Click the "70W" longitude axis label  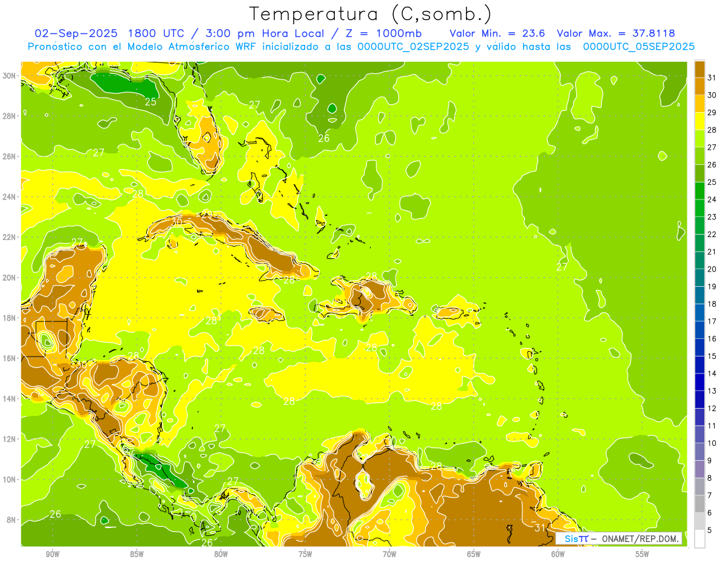[389, 554]
